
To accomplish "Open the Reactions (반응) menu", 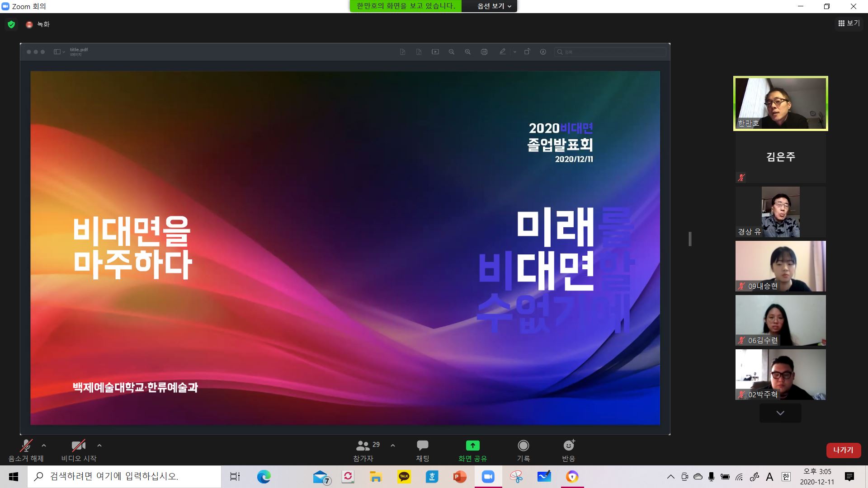I will (x=568, y=446).
